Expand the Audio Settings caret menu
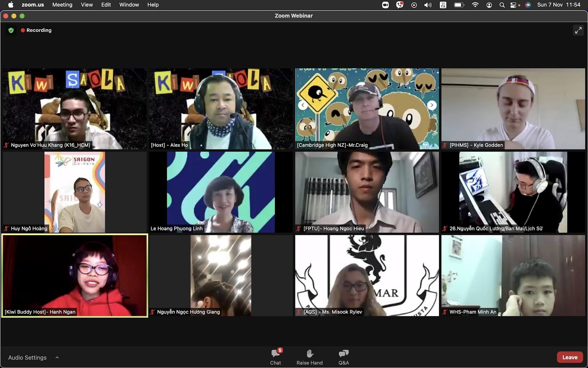588x368 pixels. (x=57, y=357)
